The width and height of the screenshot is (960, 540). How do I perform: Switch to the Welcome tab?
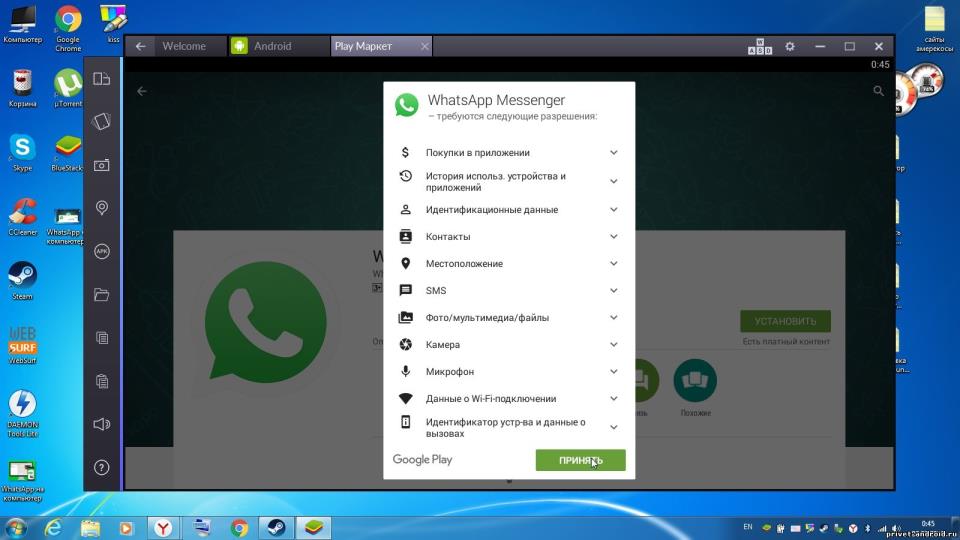point(184,46)
